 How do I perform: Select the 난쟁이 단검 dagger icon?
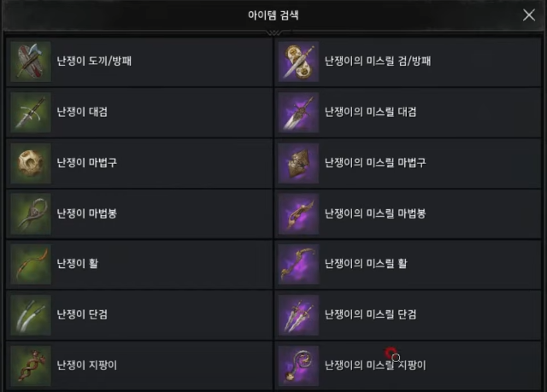pos(31,315)
